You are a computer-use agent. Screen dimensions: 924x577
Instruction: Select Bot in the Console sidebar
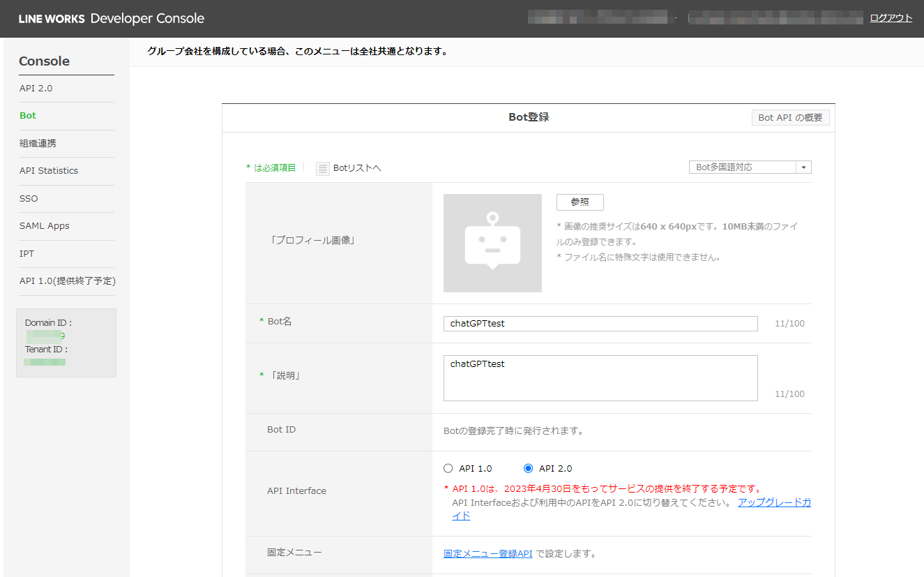point(27,115)
